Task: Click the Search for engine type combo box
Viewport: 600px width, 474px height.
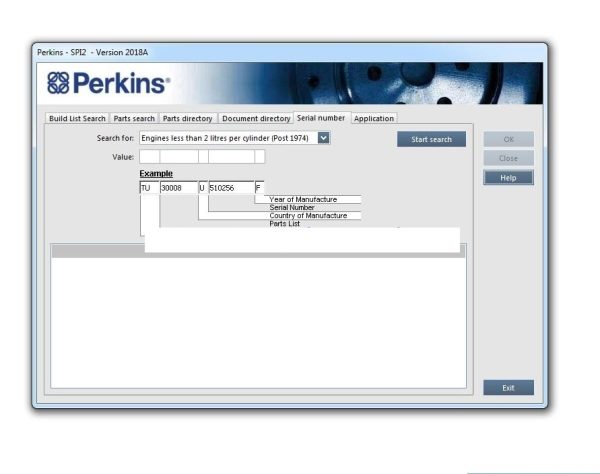Action: (x=235, y=138)
